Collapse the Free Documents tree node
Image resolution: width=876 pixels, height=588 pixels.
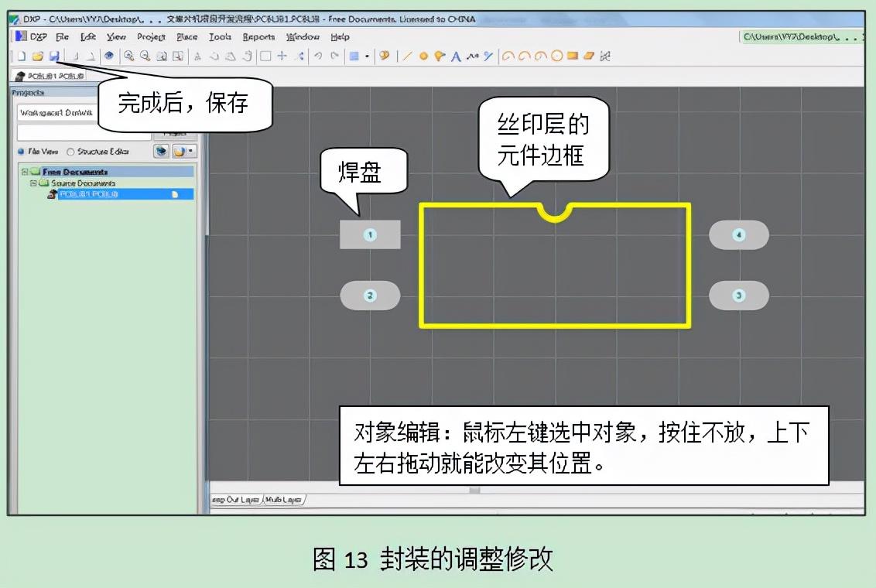pos(25,172)
